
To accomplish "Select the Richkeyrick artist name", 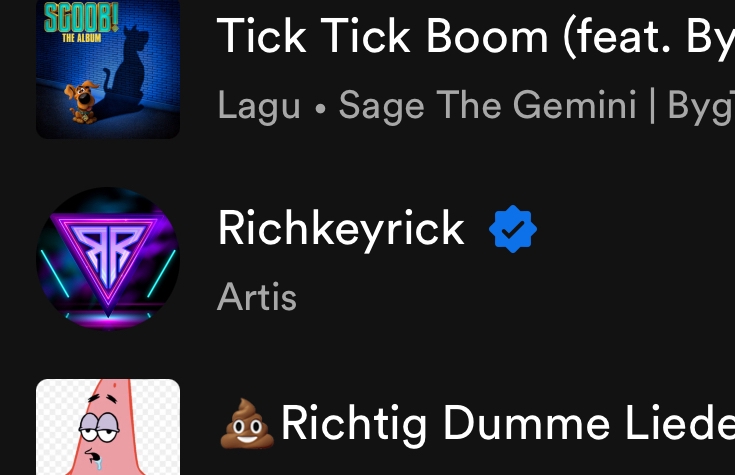I will [x=341, y=229].
